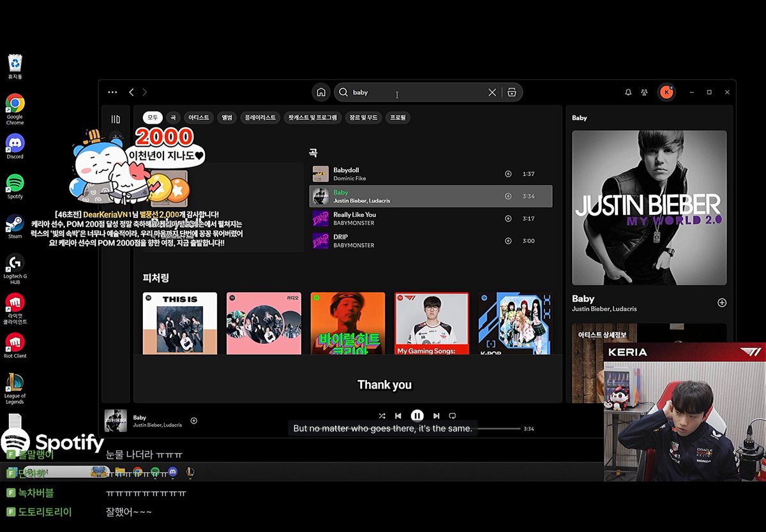Add Baby row to Liked Songs
The height and width of the screenshot is (532, 766).
[508, 196]
